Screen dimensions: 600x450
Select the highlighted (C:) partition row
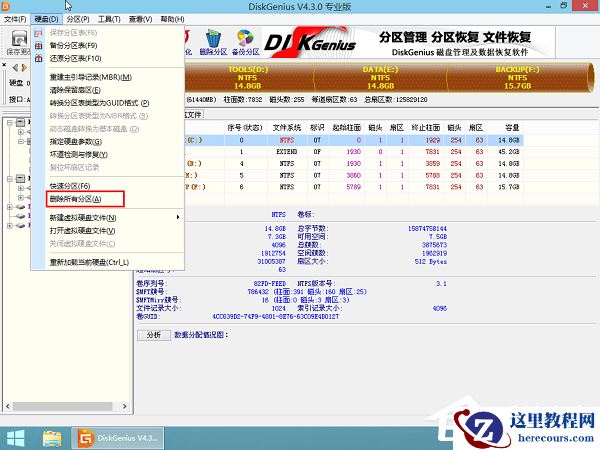(x=354, y=140)
